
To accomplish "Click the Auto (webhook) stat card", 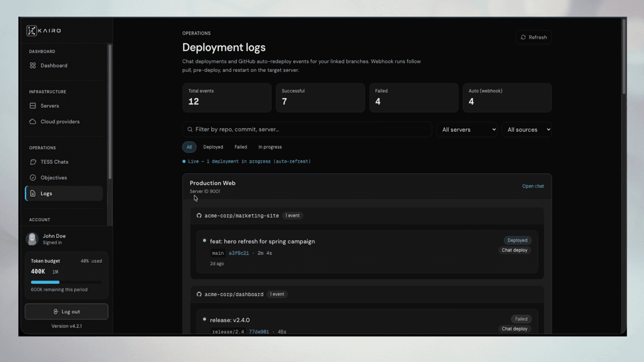I will pos(507,98).
